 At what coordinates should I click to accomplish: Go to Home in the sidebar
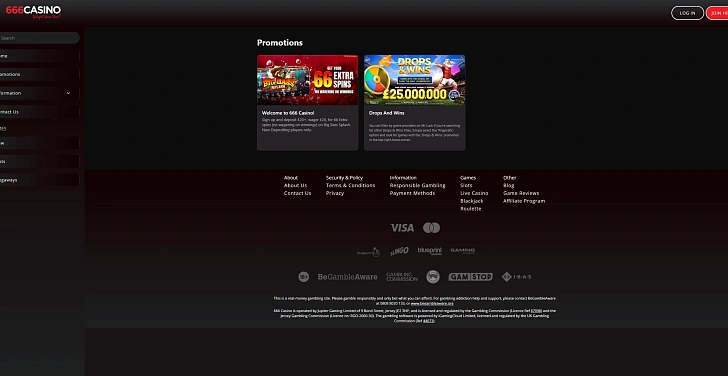pyautogui.click(x=39, y=56)
